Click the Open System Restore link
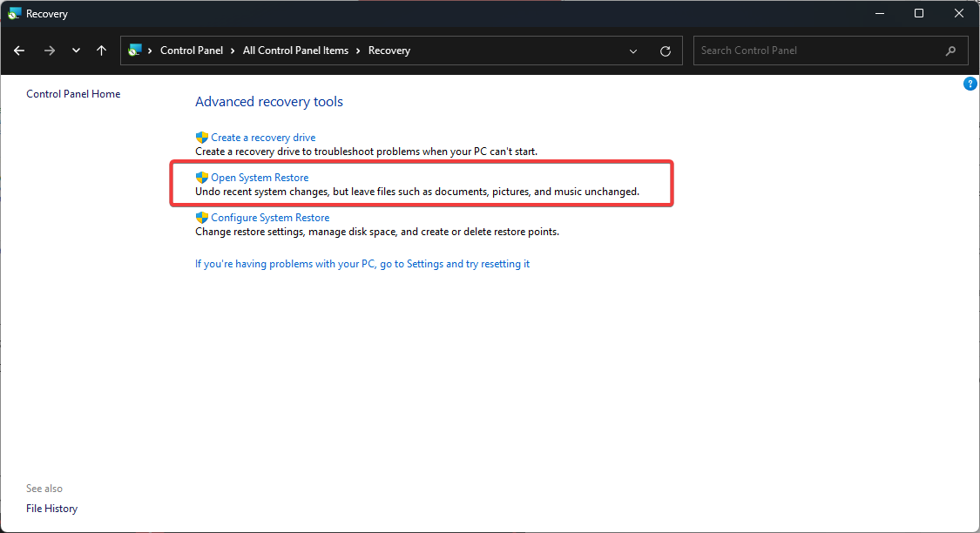The width and height of the screenshot is (980, 533). 260,178
